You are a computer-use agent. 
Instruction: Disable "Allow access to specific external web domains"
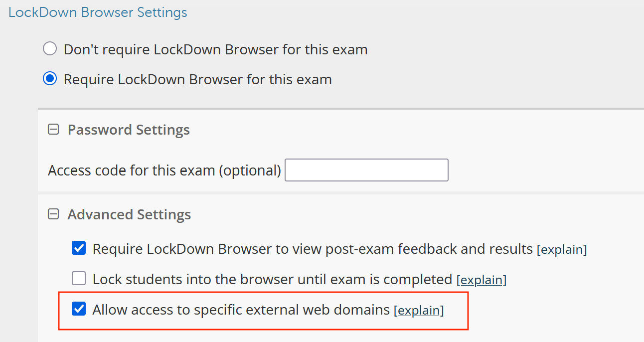point(79,309)
